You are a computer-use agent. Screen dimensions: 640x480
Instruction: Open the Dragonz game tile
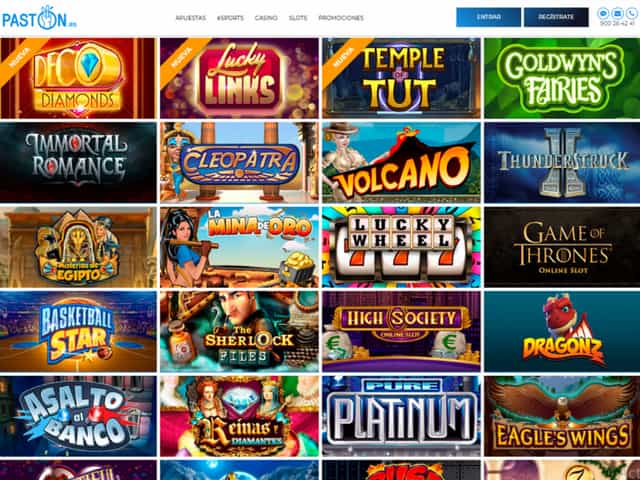click(x=562, y=331)
